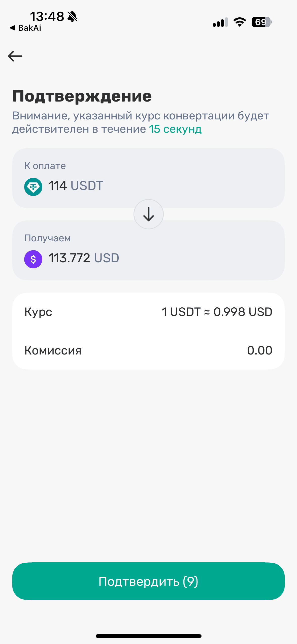The height and width of the screenshot is (644, 297).
Task: Return to BakAi app via breadcrumb
Action: click(25, 28)
